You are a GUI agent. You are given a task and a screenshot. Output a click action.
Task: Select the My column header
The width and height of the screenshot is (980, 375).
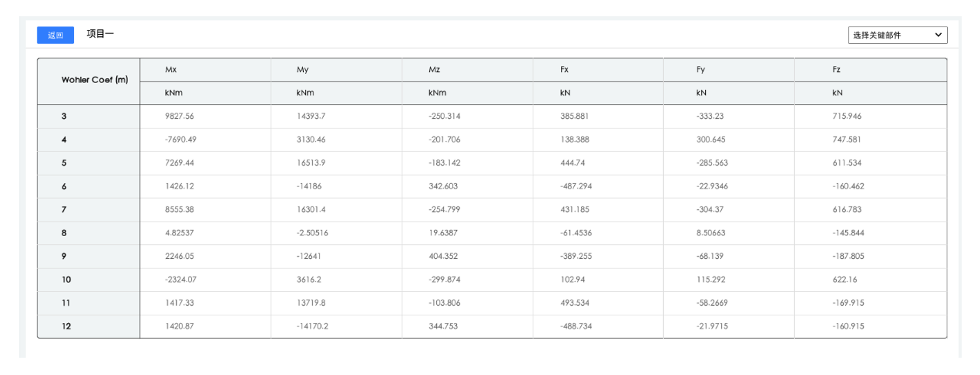pyautogui.click(x=302, y=69)
